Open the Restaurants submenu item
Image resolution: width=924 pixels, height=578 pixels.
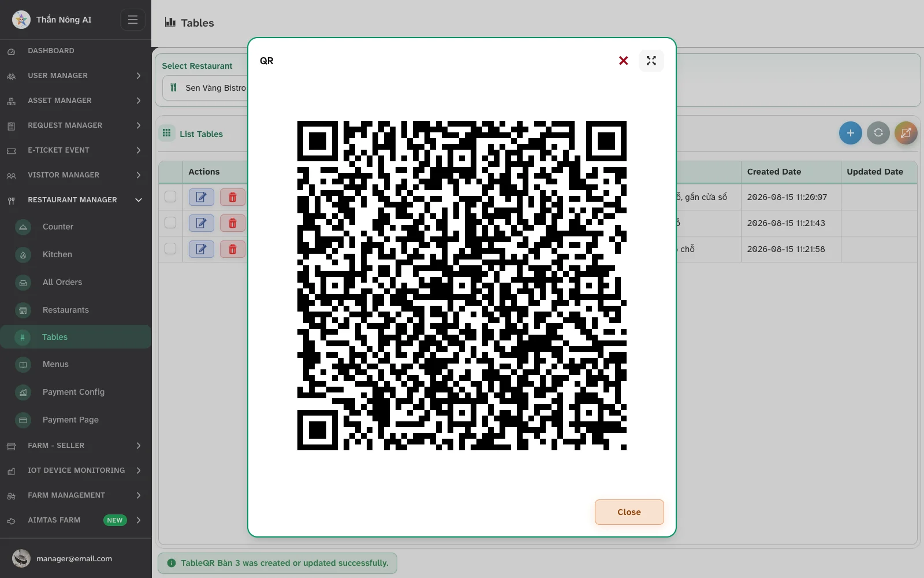76,310
